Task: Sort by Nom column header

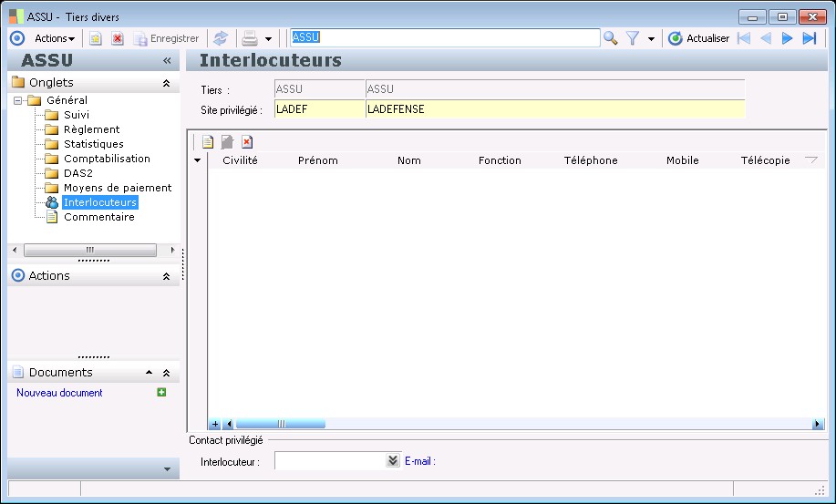Action: (x=409, y=160)
